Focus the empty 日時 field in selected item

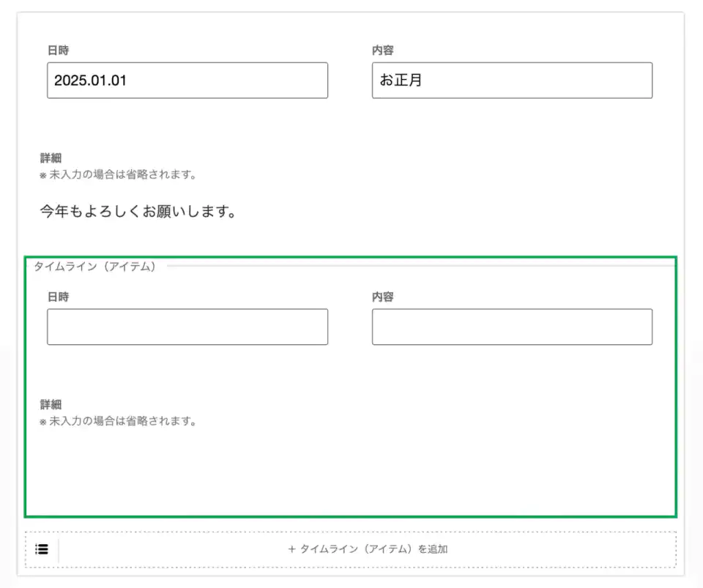click(187, 327)
